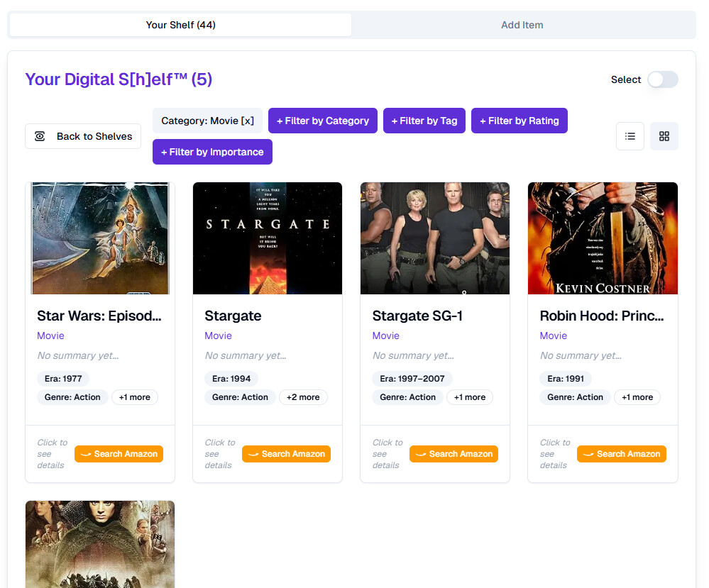Viewport: 709px width, 588px height.
Task: Open the Kevin Costner Robin Hood poster
Action: (603, 238)
